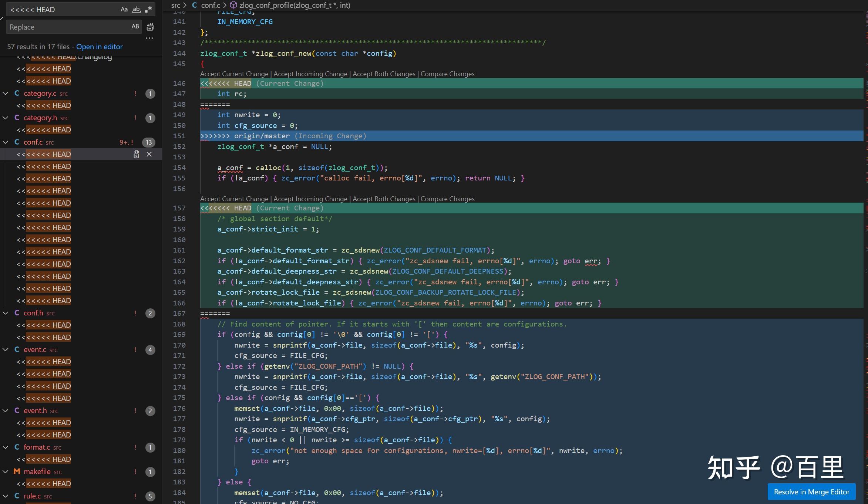Click the count badge on the event.h row
Image resolution: width=868 pixels, height=504 pixels.
pos(150,411)
